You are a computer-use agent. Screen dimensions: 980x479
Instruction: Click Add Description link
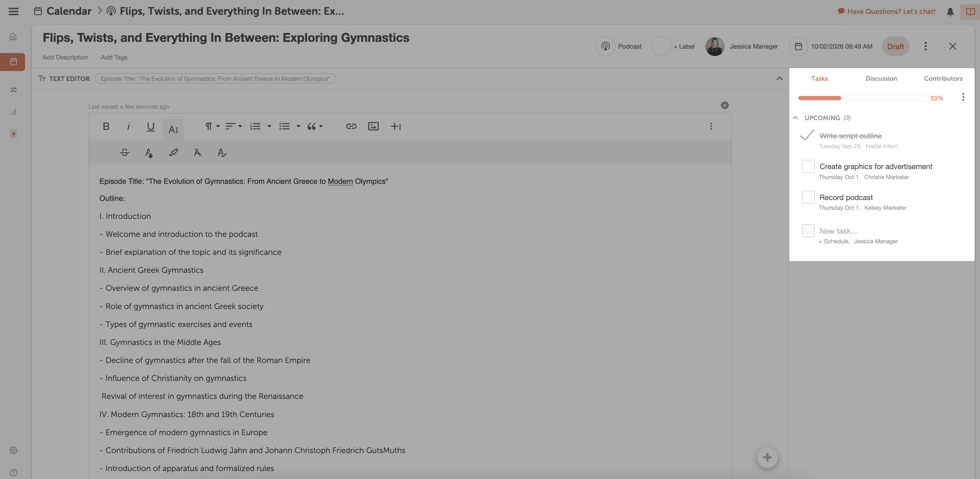(65, 57)
